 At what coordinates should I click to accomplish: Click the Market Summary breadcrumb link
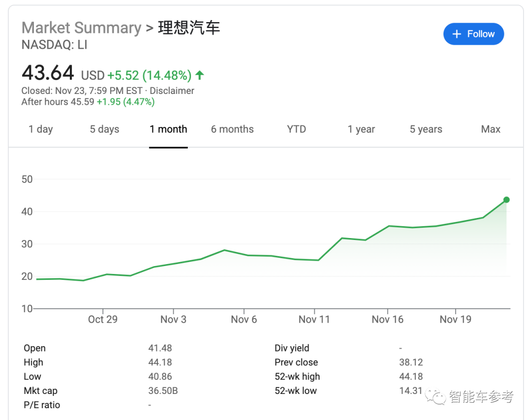tap(81, 28)
